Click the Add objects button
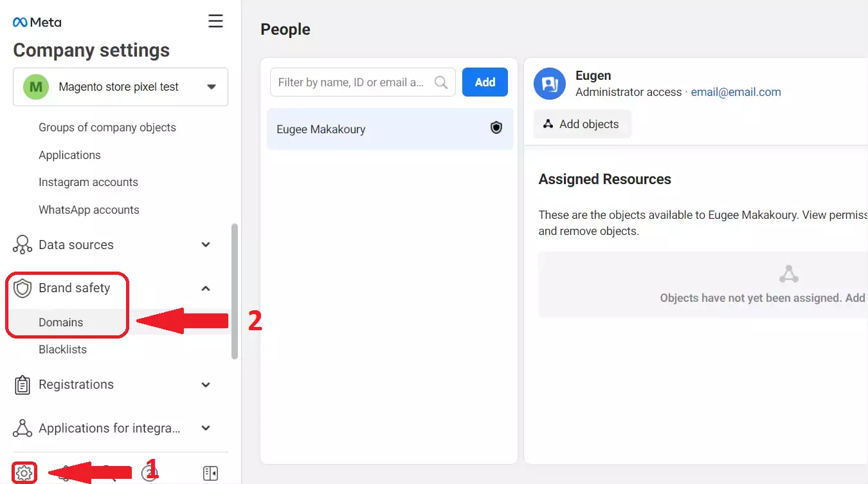The height and width of the screenshot is (484, 868). point(582,124)
